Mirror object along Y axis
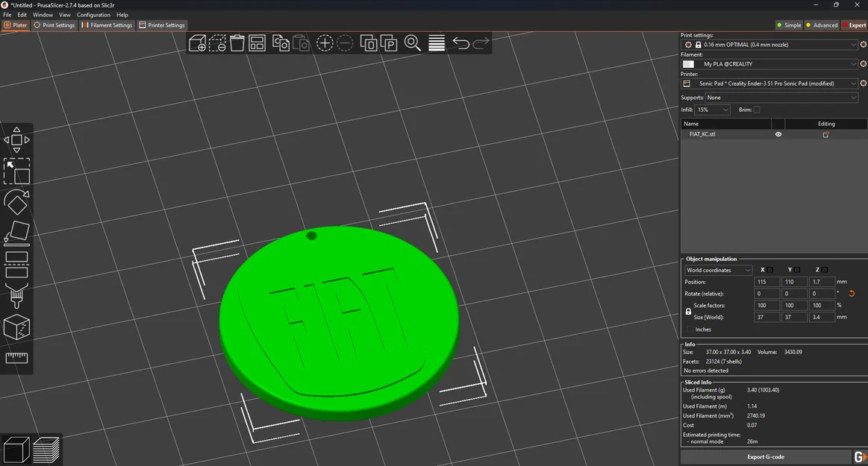 (797, 270)
